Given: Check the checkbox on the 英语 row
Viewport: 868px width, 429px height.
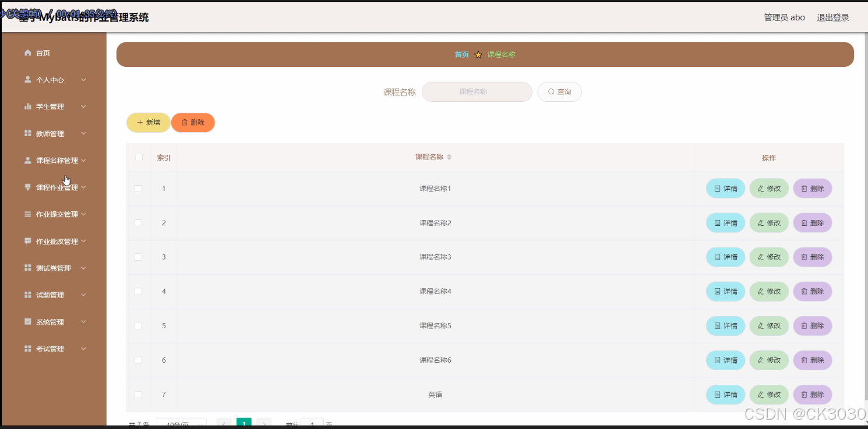Looking at the screenshot, I should click(138, 394).
